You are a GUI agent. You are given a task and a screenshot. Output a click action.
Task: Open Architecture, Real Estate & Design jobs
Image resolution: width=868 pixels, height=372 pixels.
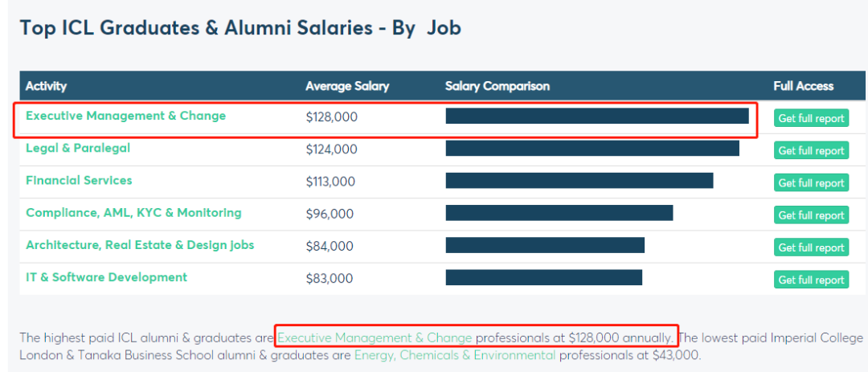(x=140, y=245)
